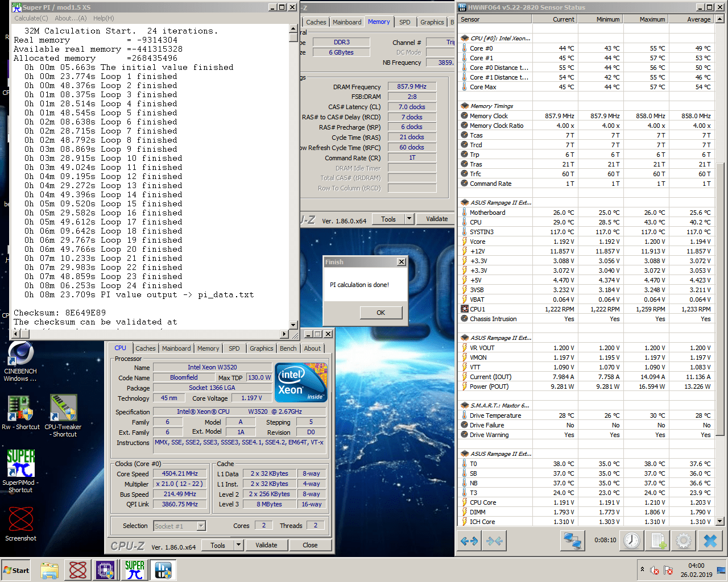Viewport: 728px width, 582px height.
Task: Select Rw shortcut desktop icon
Action: 20,412
